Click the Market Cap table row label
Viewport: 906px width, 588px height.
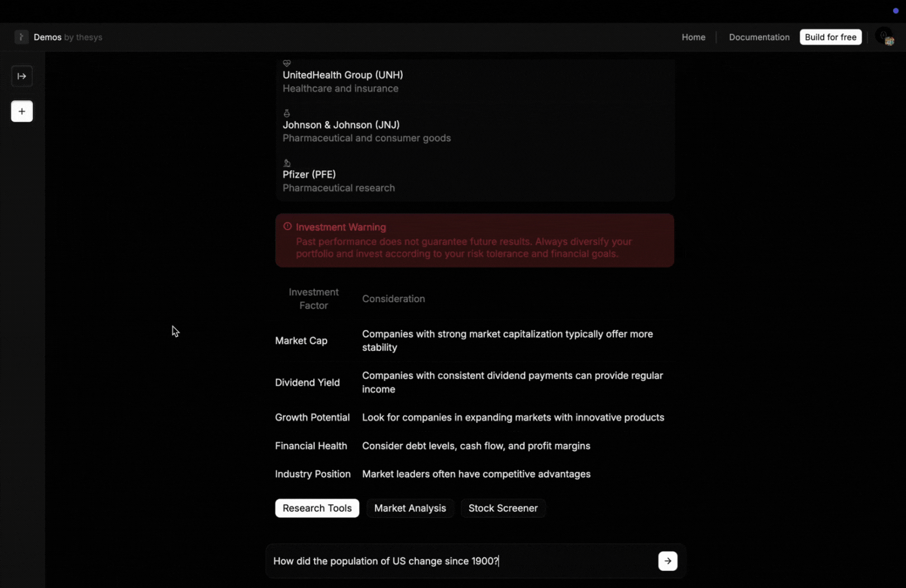point(301,341)
